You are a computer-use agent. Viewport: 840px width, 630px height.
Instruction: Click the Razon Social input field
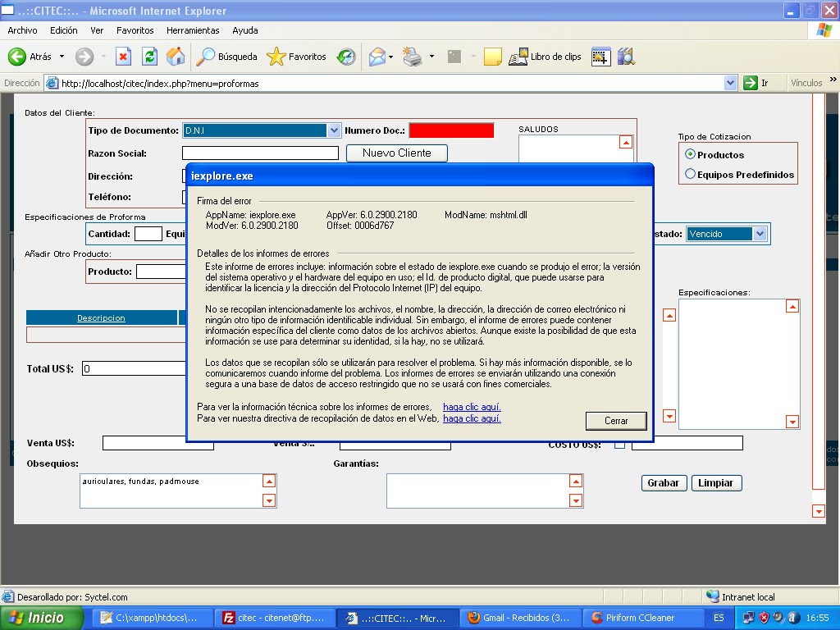tap(260, 153)
